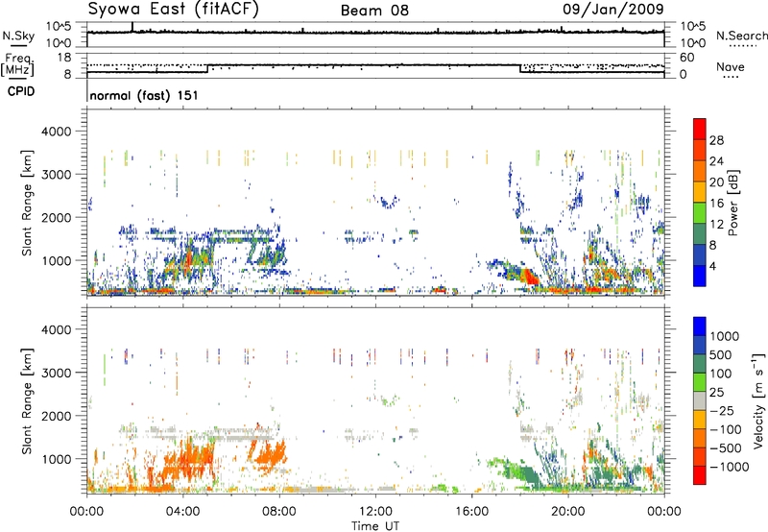Select the "CPID" row label
The height and width of the screenshot is (532, 768).
click(x=20, y=91)
